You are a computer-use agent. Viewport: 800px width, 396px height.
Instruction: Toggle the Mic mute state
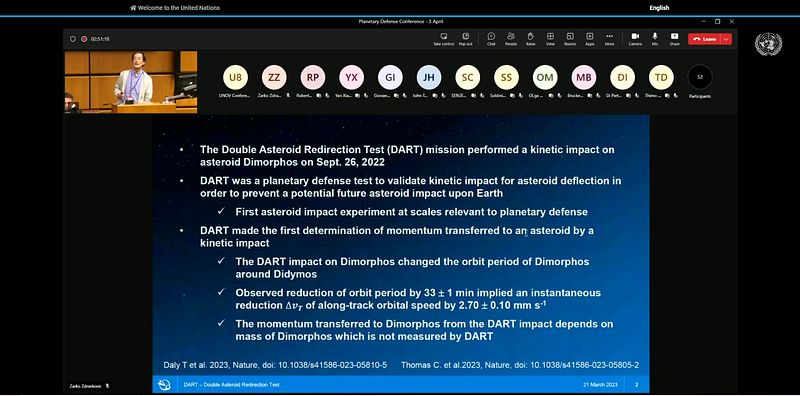coord(655,39)
